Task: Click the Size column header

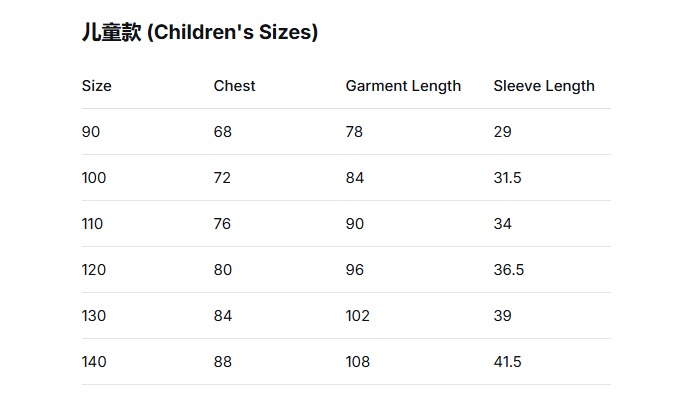Action: [97, 86]
